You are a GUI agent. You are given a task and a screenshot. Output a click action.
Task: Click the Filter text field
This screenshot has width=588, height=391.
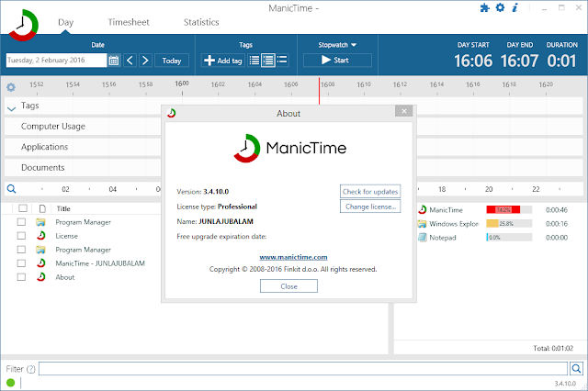click(303, 369)
